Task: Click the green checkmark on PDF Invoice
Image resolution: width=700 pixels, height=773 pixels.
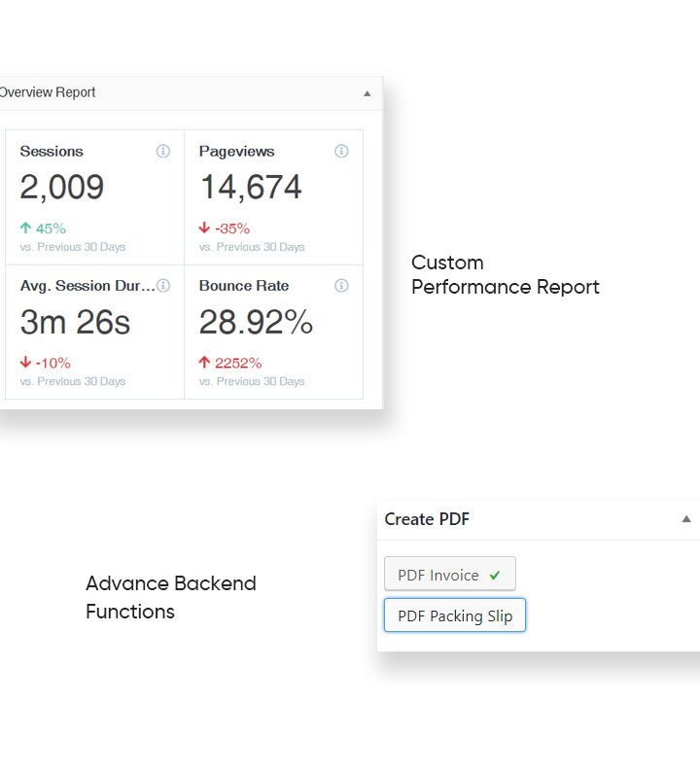Action: 495,576
